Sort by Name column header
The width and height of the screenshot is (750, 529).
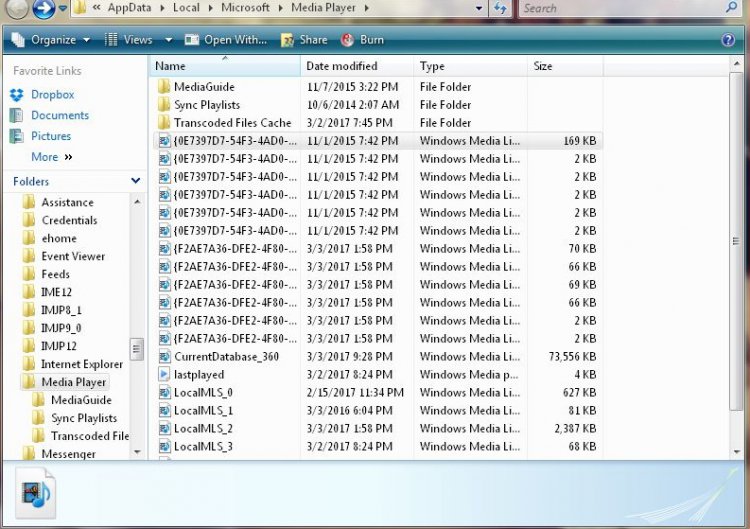coord(224,66)
